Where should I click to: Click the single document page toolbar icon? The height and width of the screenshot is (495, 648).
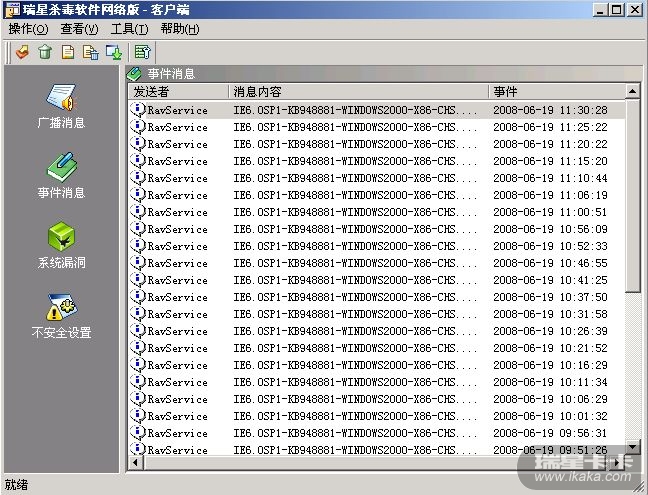click(x=68, y=52)
